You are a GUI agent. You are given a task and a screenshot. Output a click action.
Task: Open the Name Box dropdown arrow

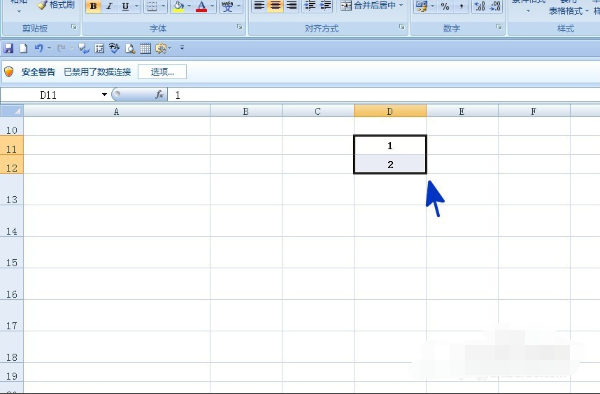point(104,94)
